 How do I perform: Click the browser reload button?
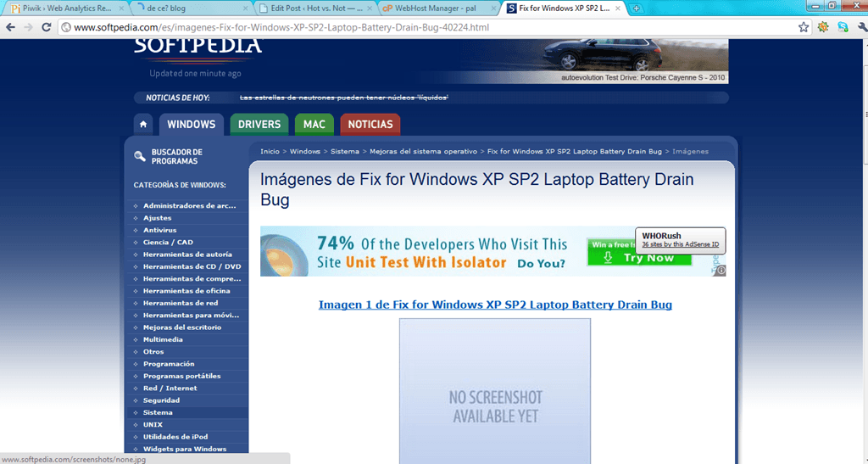pos(47,27)
